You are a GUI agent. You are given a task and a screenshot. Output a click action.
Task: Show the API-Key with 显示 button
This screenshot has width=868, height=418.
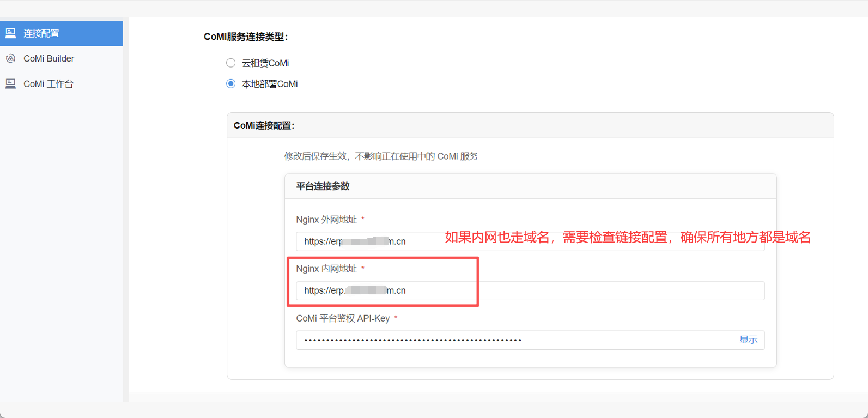tap(749, 340)
